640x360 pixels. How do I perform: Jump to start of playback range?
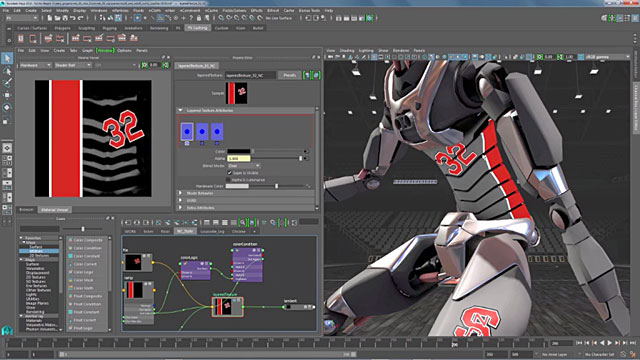pos(580,343)
